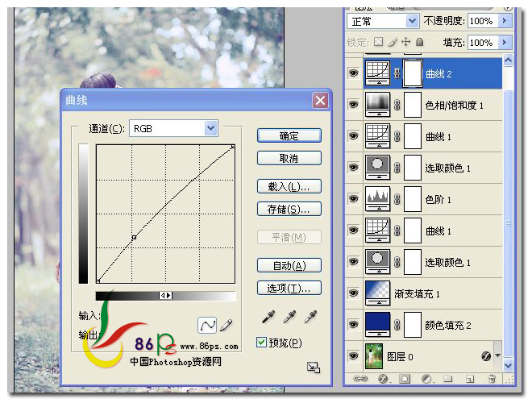Click lock transparent pixels icon beside 锁定
532x403 pixels.
[378, 42]
